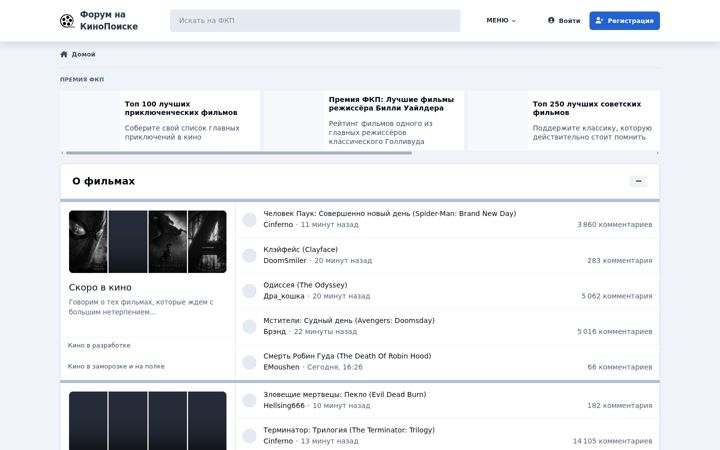Open Смерть Робин Гуда thread
The height and width of the screenshot is (450, 720).
pos(347,356)
